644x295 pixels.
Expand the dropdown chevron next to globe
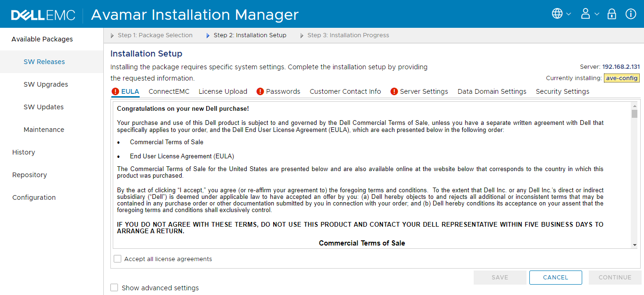(569, 14)
